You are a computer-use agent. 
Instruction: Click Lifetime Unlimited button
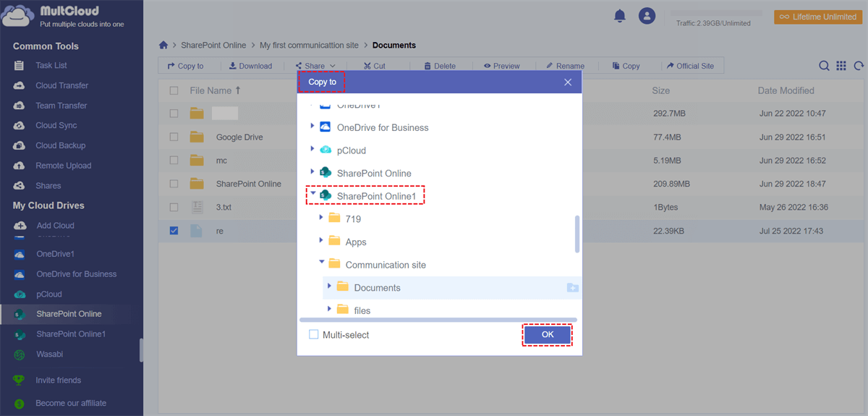pos(818,17)
